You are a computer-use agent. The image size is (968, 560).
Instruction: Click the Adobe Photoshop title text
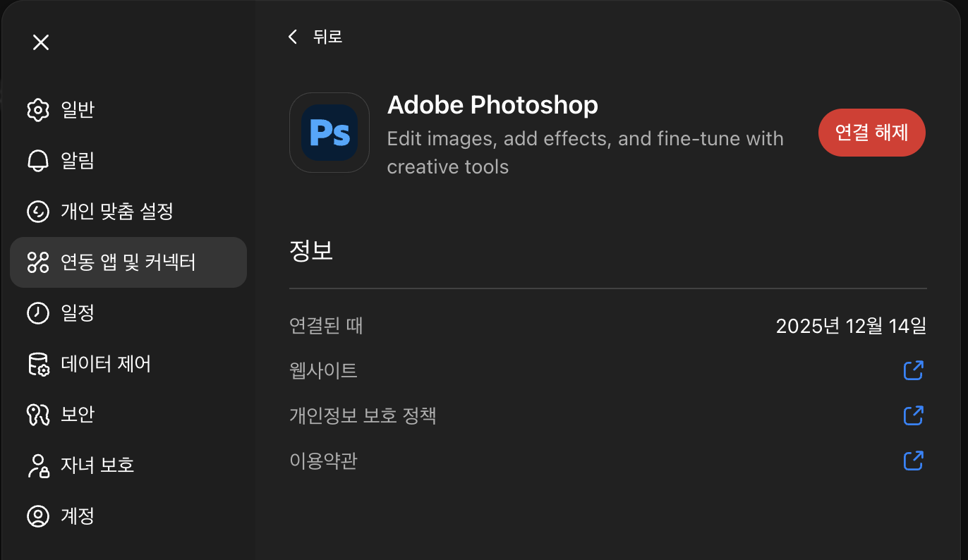(x=492, y=105)
